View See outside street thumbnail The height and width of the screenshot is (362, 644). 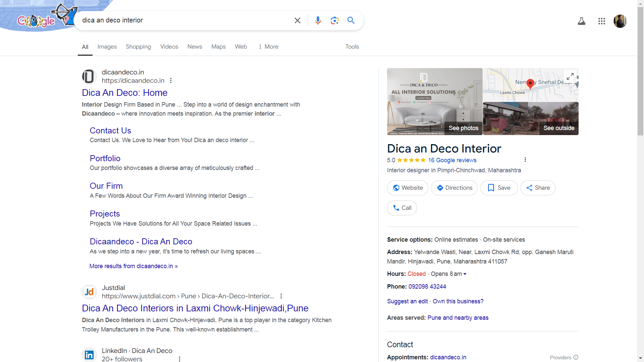pos(531,119)
